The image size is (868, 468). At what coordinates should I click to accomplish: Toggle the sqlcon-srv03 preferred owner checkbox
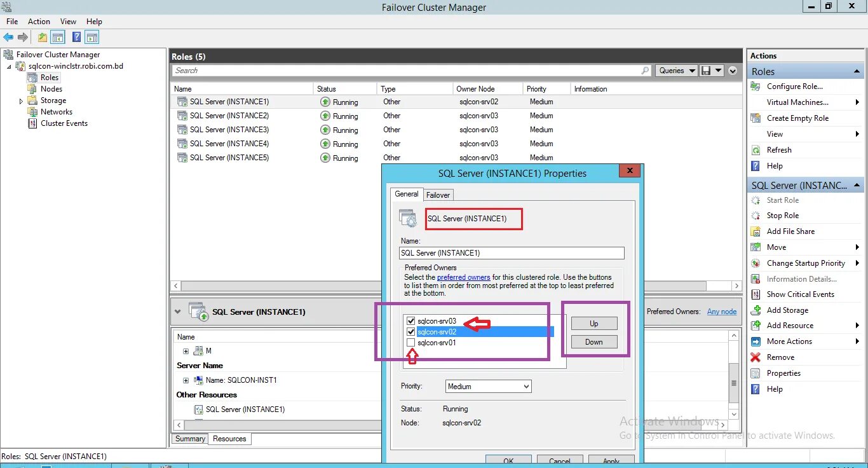[411, 321]
